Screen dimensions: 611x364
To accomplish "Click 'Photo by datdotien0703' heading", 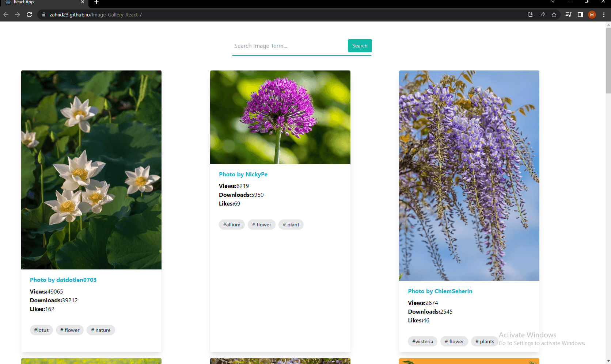I will [x=63, y=280].
